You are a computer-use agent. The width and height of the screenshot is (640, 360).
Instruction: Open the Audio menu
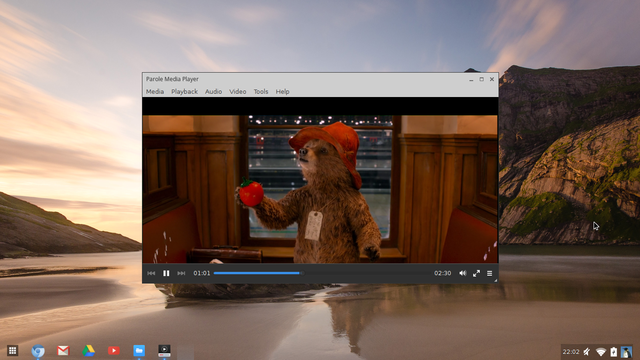[213, 91]
